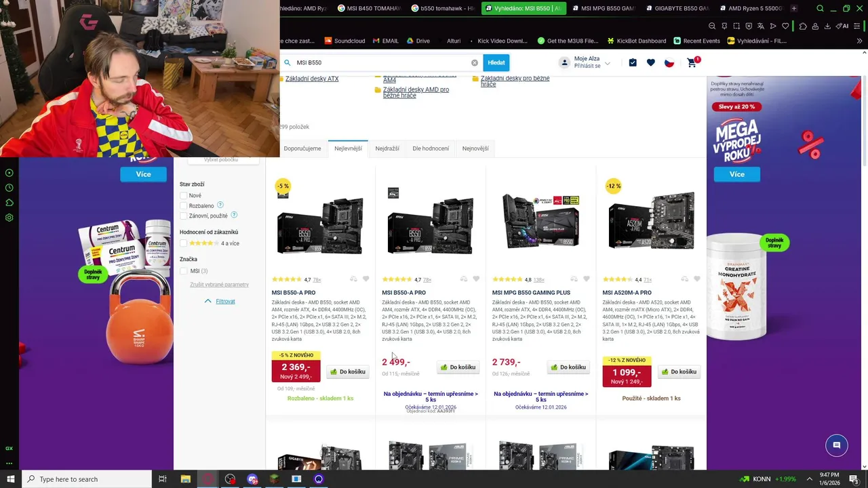Open browser downloads icon
The height and width of the screenshot is (488, 868).
pyautogui.click(x=827, y=26)
